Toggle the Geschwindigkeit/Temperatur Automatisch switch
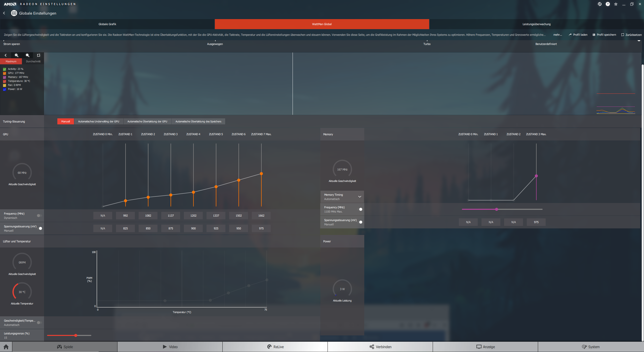Image resolution: width=644 pixels, height=352 pixels. pyautogui.click(x=39, y=323)
